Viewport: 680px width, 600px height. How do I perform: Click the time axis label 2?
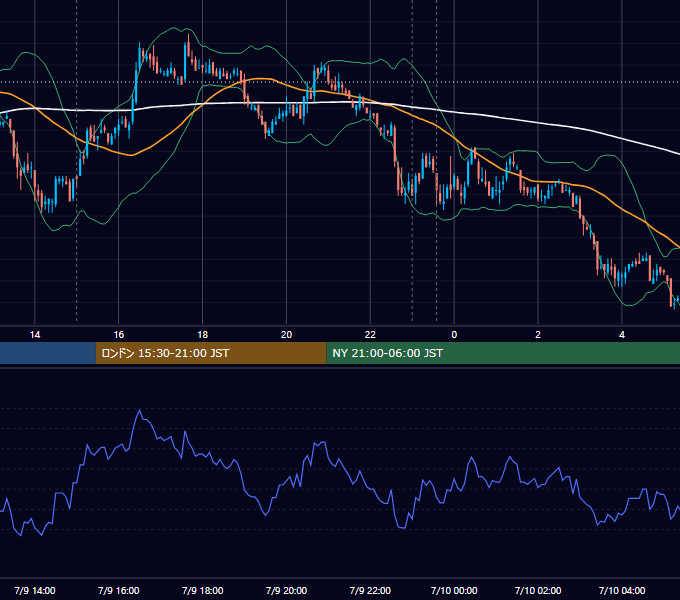pos(538,335)
